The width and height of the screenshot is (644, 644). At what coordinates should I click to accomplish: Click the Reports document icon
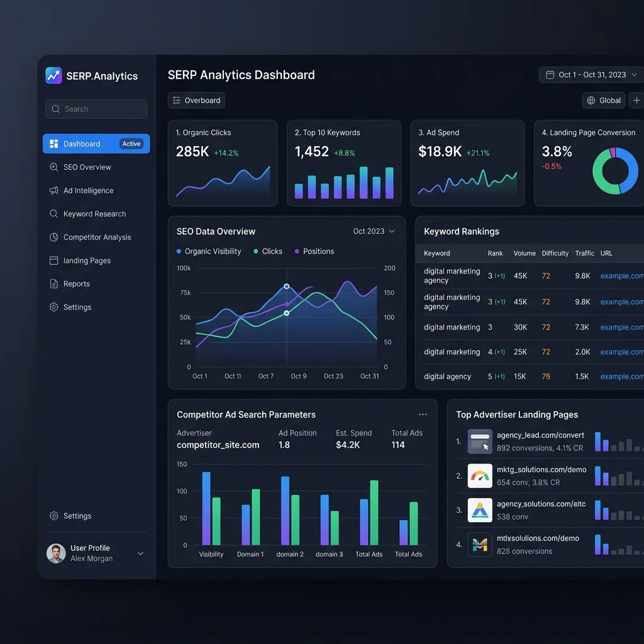tap(54, 284)
